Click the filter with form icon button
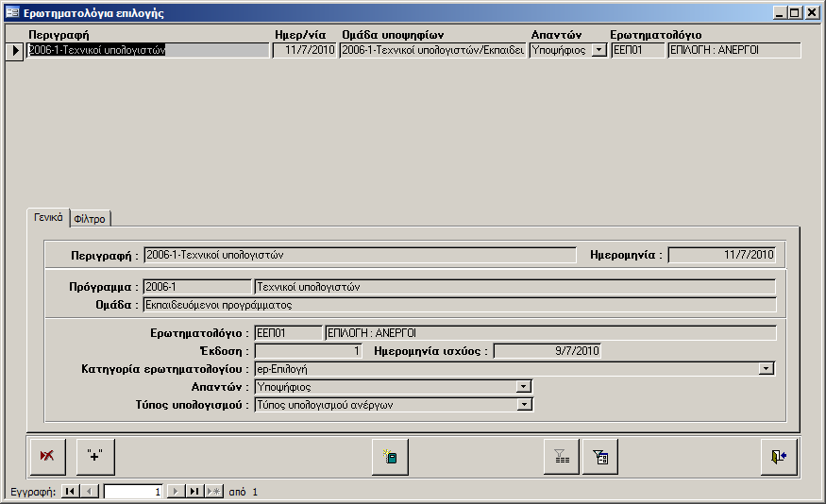 pyautogui.click(x=600, y=457)
